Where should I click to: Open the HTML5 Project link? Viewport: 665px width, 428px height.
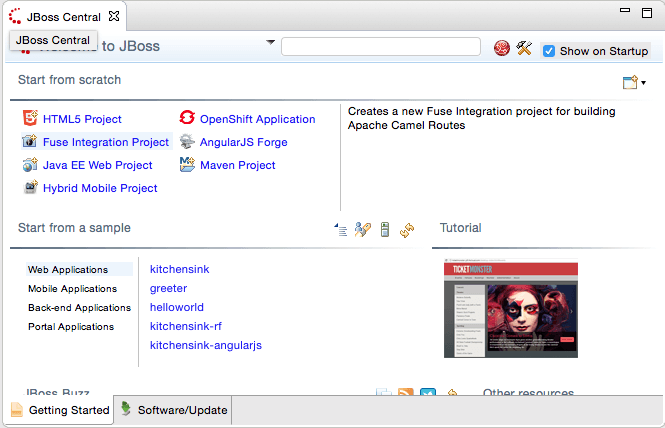pyautogui.click(x=82, y=119)
